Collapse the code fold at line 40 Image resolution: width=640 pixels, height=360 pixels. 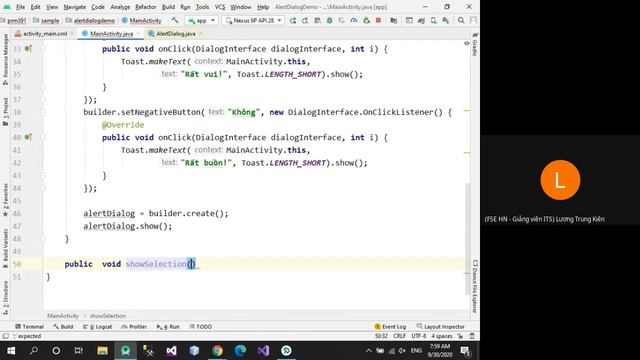coord(43,137)
